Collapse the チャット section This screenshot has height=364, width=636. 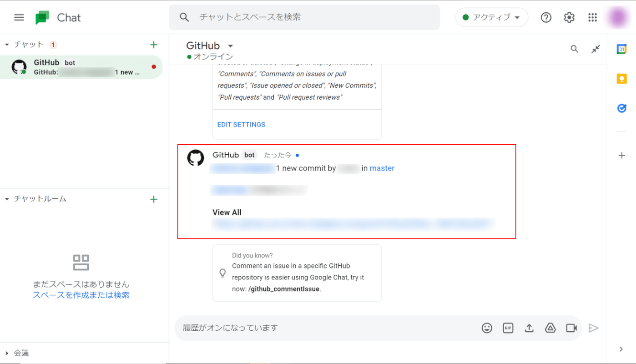[7, 45]
